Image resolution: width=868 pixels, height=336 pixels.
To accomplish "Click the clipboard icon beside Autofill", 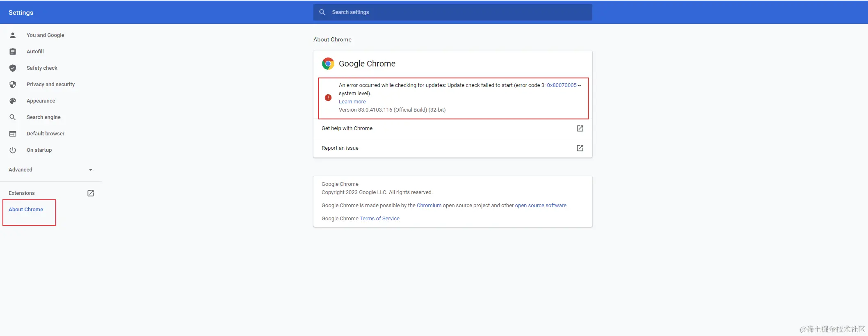I will (13, 52).
